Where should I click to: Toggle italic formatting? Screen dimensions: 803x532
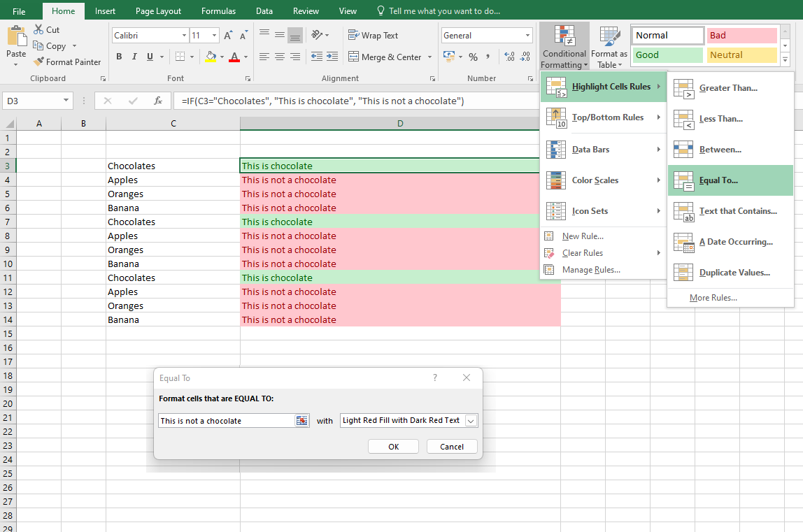[134, 57]
